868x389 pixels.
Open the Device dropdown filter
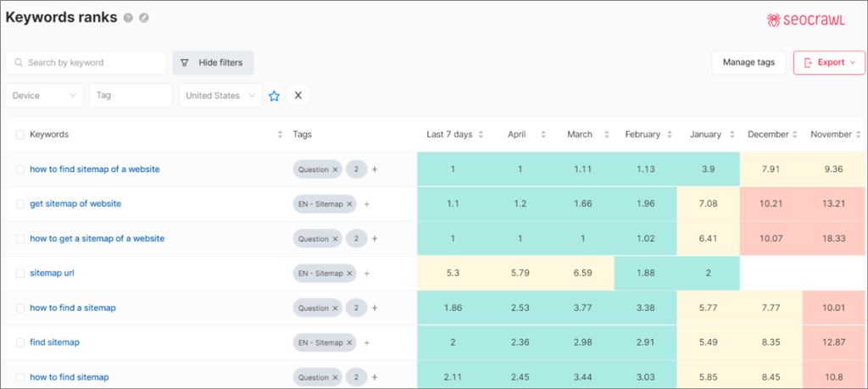[44, 96]
